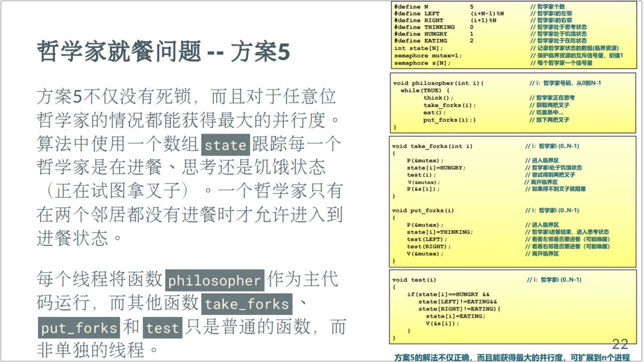Viewport: 644px width, 362px height.
Task: Click the 'eat();' call
Action: pyautogui.click(x=434, y=112)
